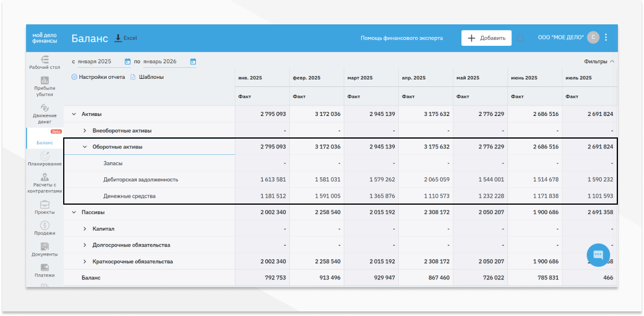Click cell value 1 579 262
Image resolution: width=644 pixels, height=316 pixels.
point(382,180)
